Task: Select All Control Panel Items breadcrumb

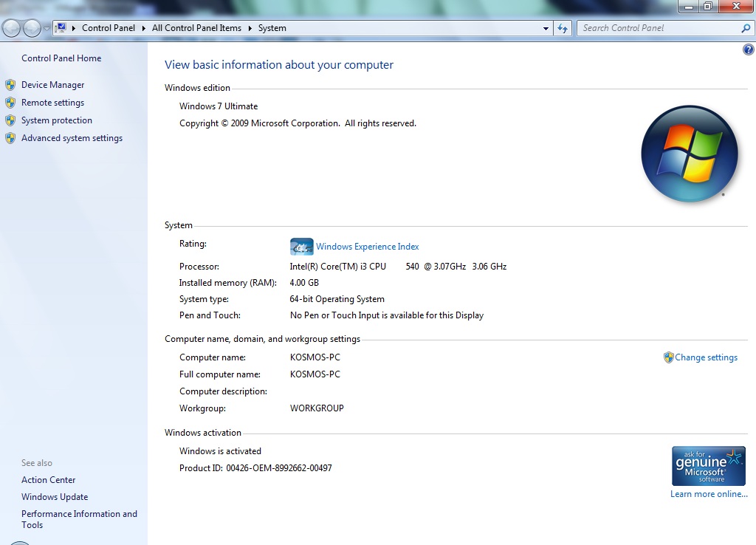Action: coord(196,28)
